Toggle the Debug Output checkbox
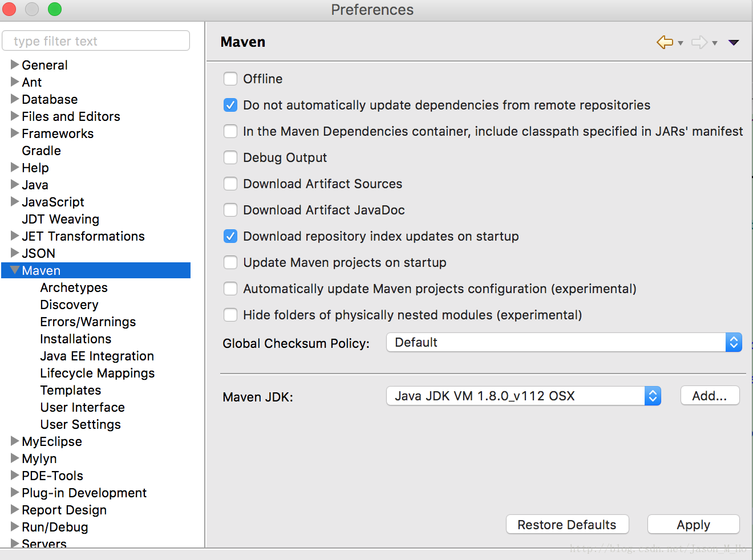Image resolution: width=753 pixels, height=560 pixels. pyautogui.click(x=230, y=157)
